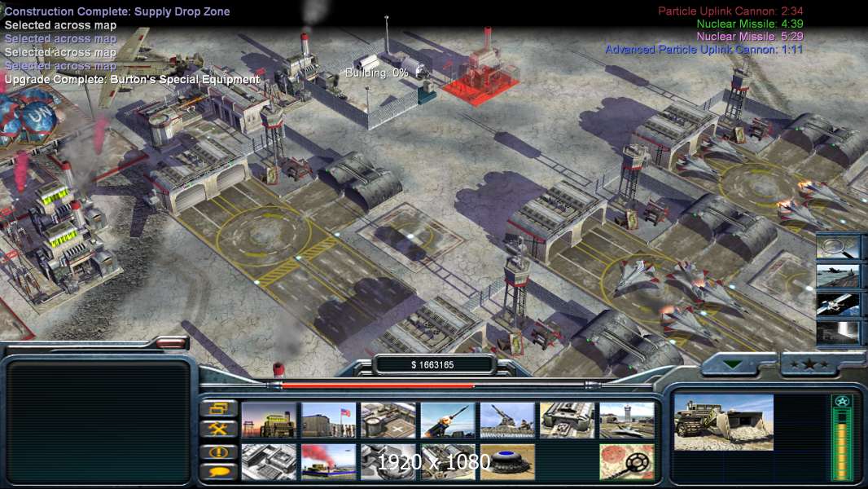Pick the Fire Base artillery build icon
Viewport: 868px width, 489px height.
507,421
